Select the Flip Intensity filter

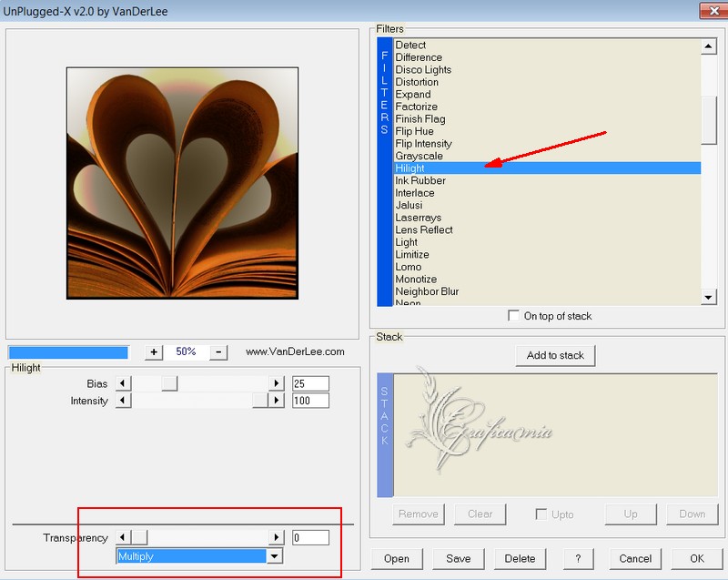point(547,144)
